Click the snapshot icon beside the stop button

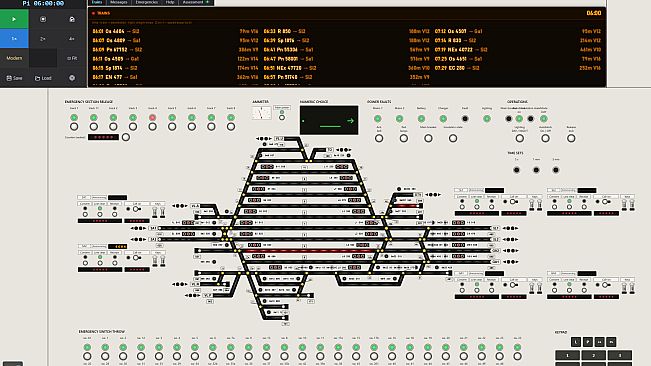point(72,19)
